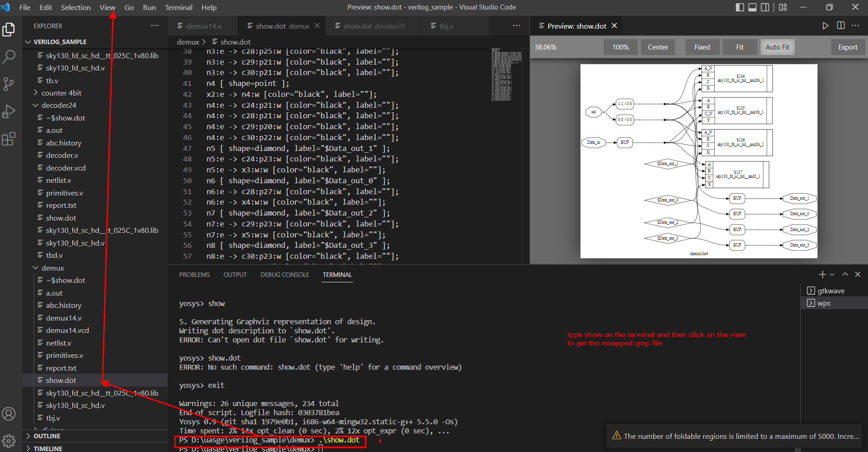Close the terminal panel
868x452 pixels.
(x=858, y=274)
